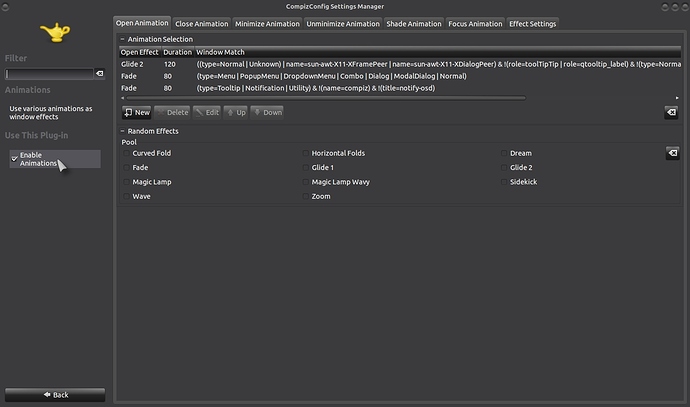Click the Delete animation button
Image resolution: width=690 pixels, height=407 pixels.
(x=172, y=113)
